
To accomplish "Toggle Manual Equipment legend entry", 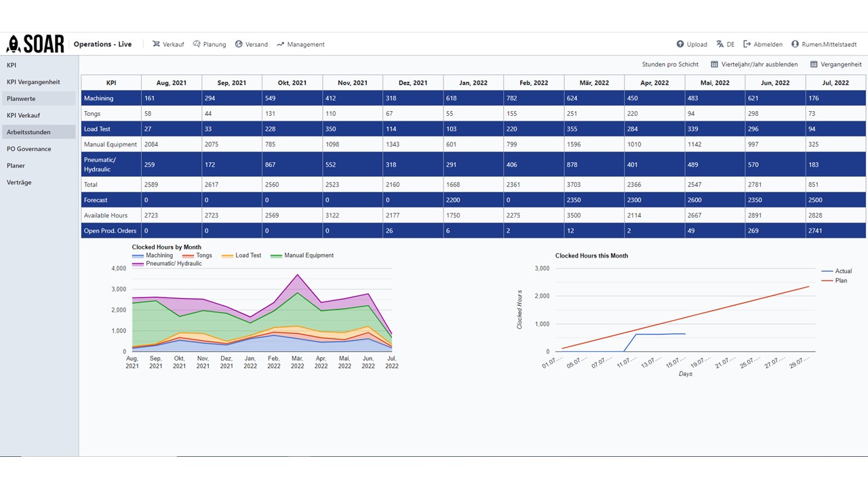I will click(x=302, y=256).
